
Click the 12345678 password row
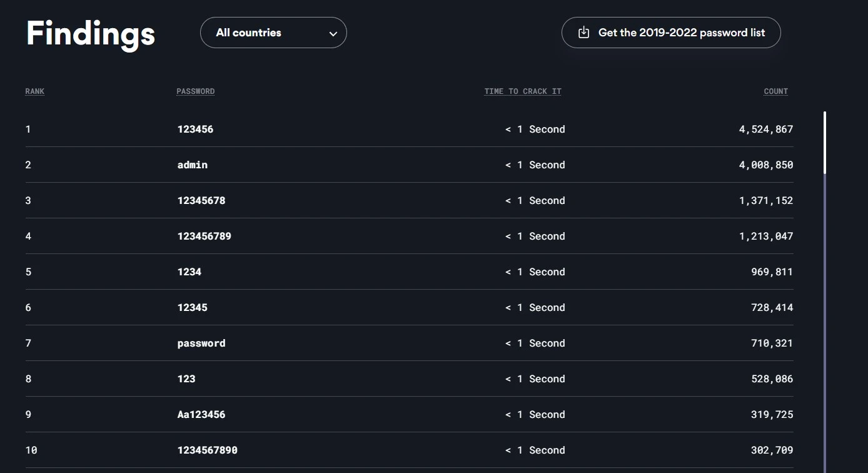[x=201, y=201]
